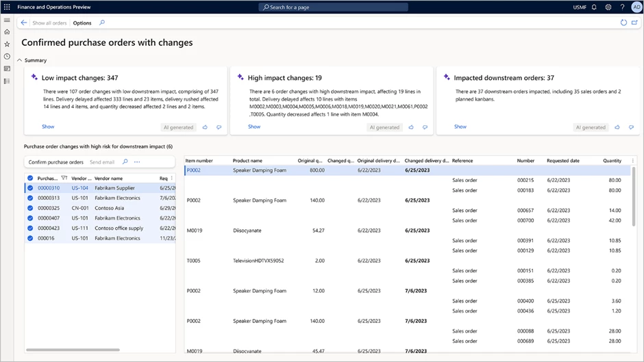
Task: Open the app launcher waffle icon
Action: 8,7
